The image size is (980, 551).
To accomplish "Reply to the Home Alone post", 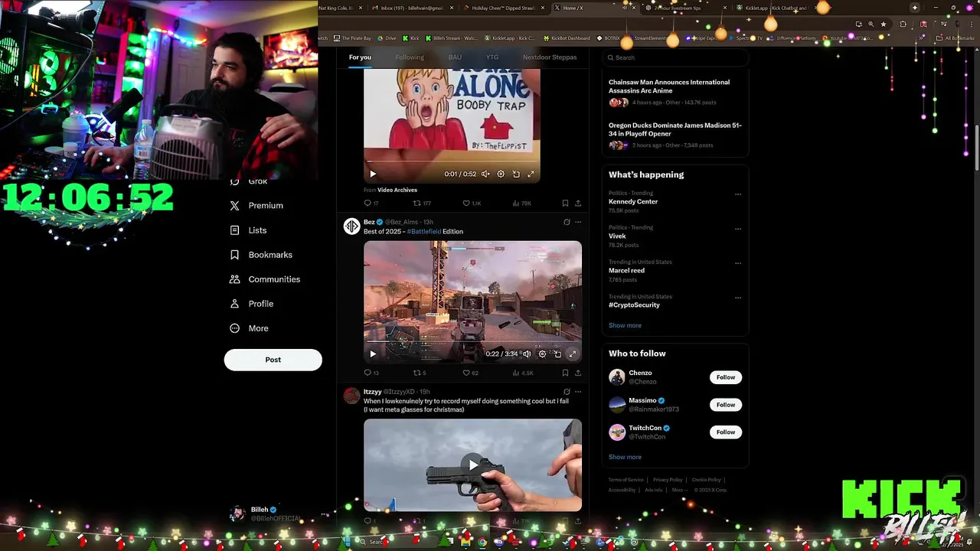I will [x=371, y=204].
